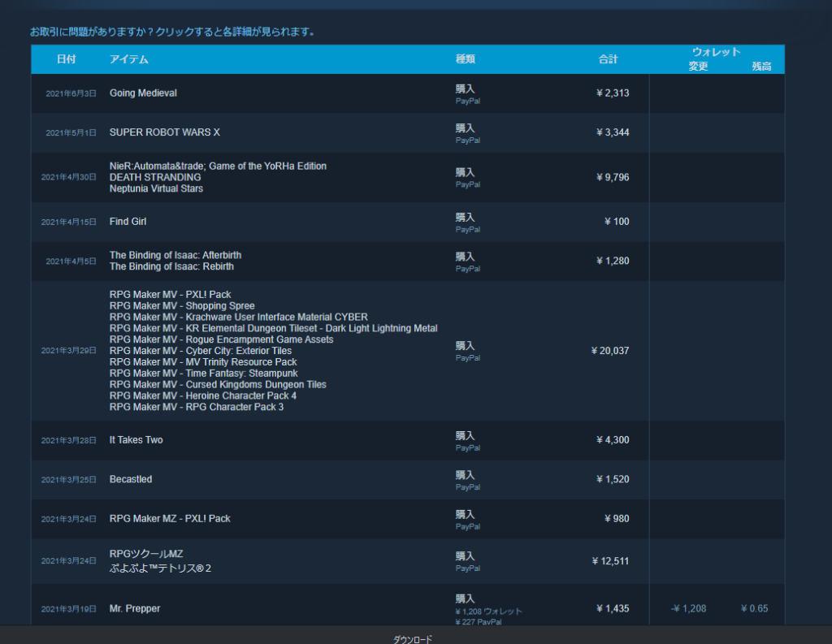This screenshot has width=832, height=644.
Task: Open the Going Medieval purchase entry
Action: point(143,93)
